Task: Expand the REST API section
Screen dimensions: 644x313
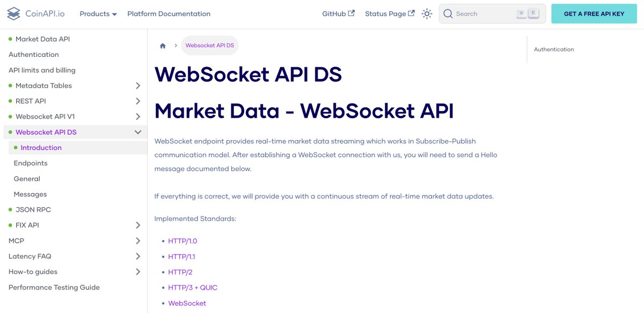Action: coord(138,101)
